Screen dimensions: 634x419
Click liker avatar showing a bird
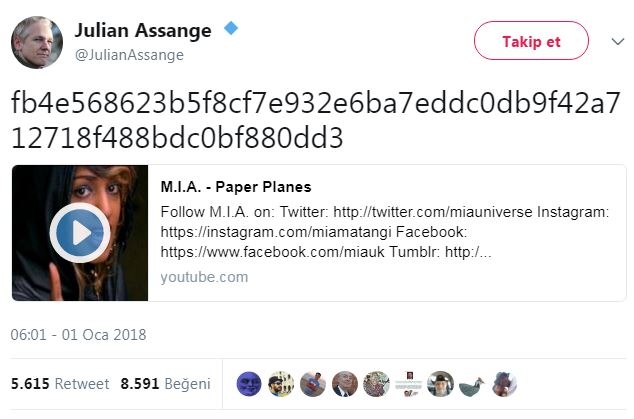[471, 383]
